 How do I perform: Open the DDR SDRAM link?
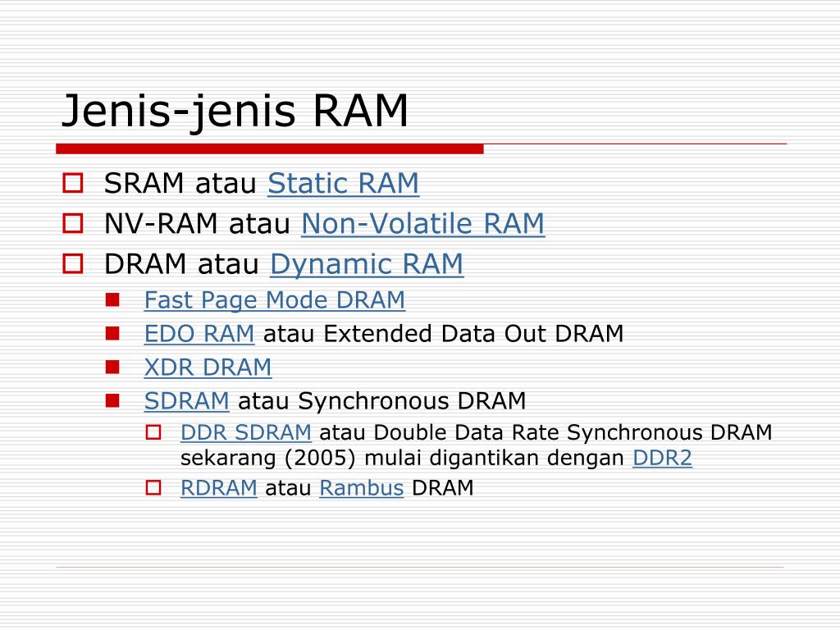click(x=246, y=432)
